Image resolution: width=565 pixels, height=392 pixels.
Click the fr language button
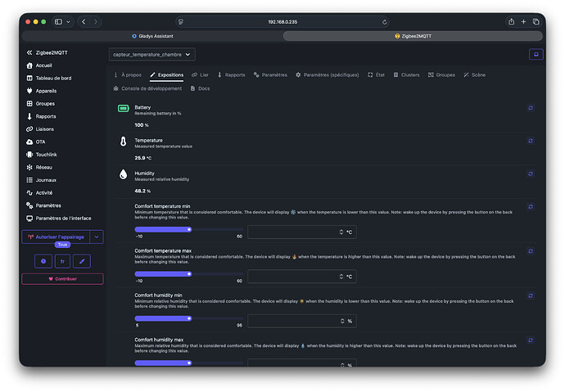coord(62,261)
